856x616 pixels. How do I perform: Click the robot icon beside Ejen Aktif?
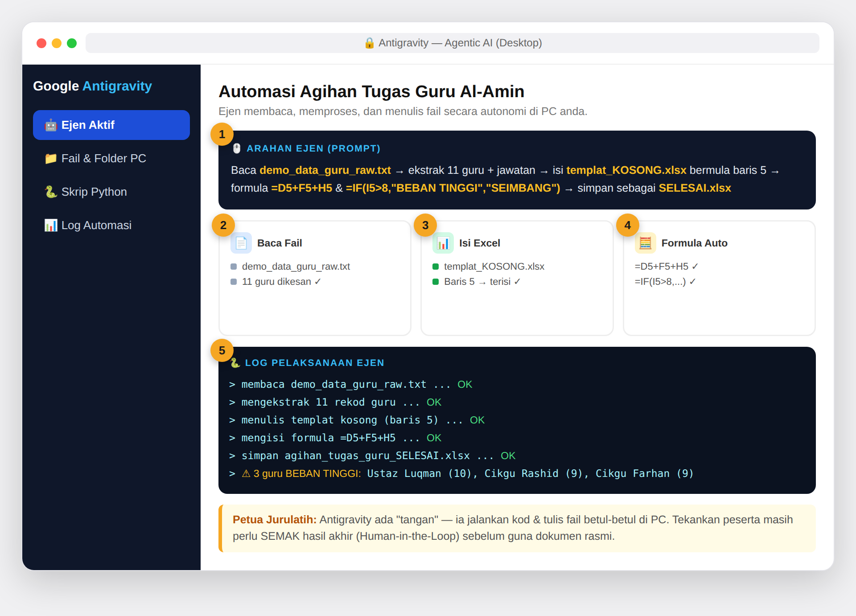tap(51, 125)
